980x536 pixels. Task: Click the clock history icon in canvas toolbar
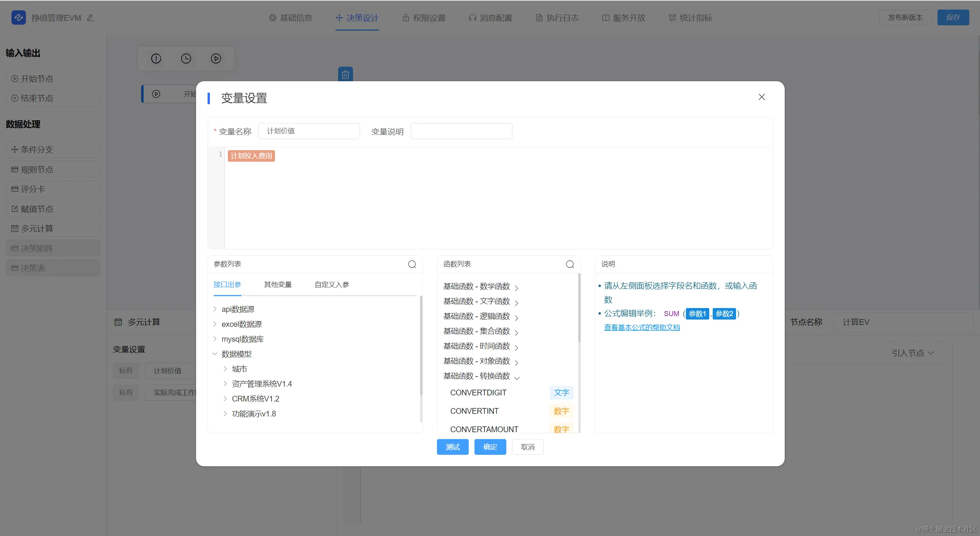186,59
